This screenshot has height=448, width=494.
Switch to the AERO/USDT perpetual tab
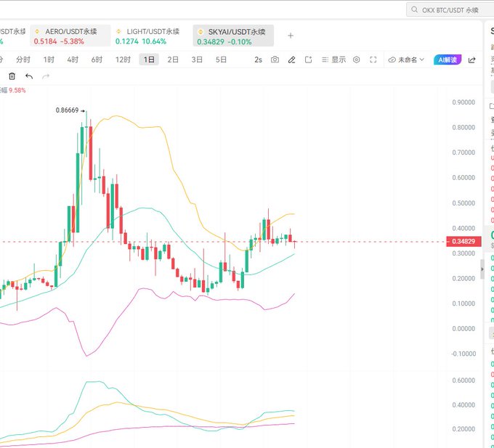70,36
